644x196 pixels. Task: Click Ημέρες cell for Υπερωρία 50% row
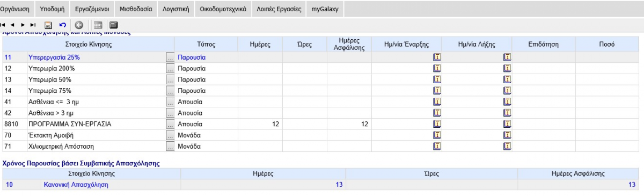261,79
